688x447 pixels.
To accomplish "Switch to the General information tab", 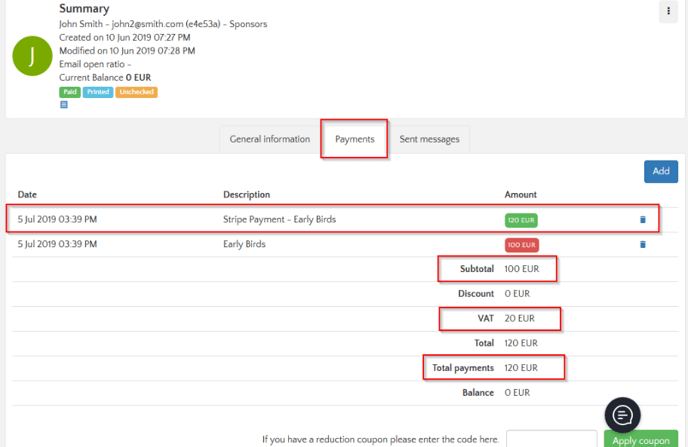I will 270,139.
